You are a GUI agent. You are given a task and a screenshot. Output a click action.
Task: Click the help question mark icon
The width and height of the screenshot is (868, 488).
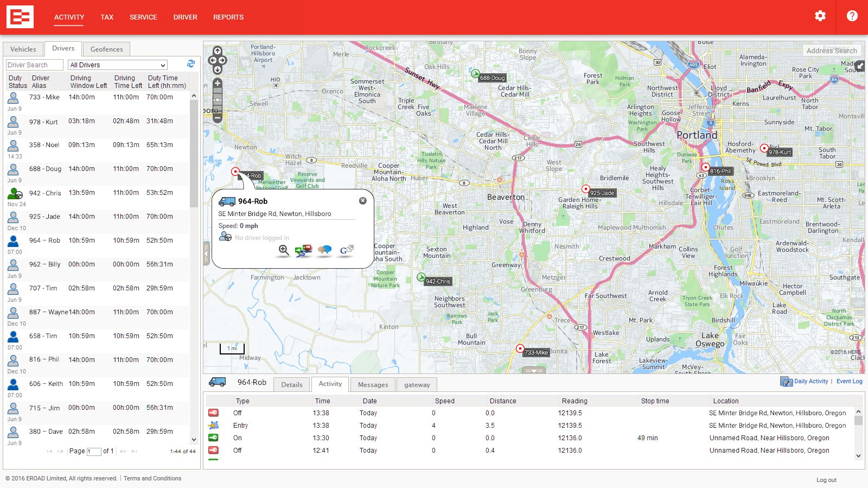click(x=852, y=16)
